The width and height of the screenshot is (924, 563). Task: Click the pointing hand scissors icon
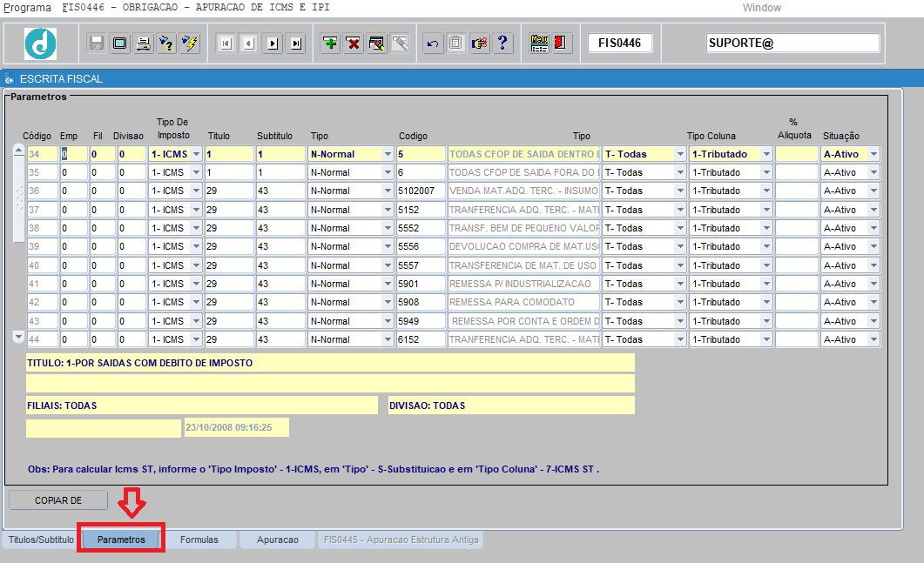pos(480,43)
